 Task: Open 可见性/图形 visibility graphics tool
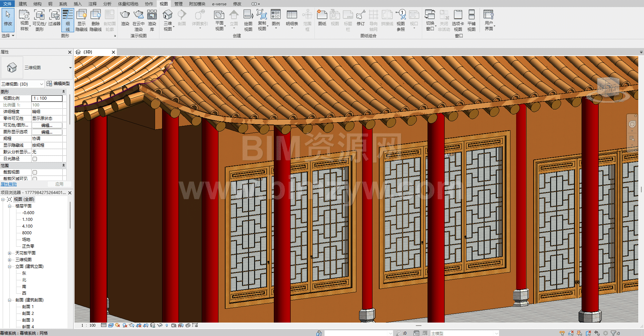click(x=39, y=20)
